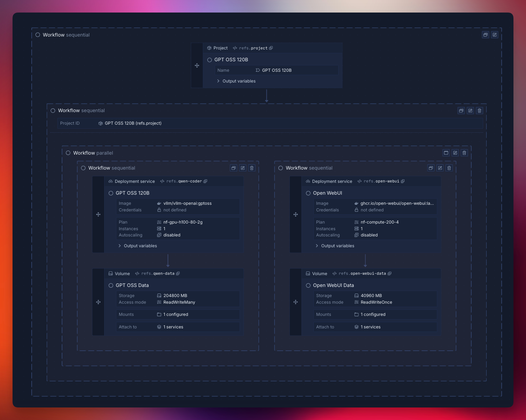Expand Output variables for GPT OSS 120B deployment
This screenshot has height=420, width=526.
pyautogui.click(x=140, y=246)
